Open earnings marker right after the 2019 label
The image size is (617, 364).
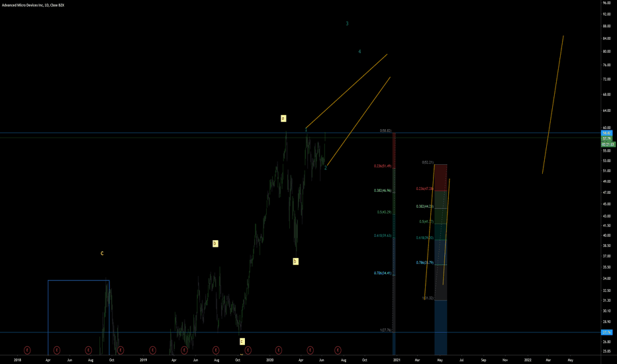153,350
